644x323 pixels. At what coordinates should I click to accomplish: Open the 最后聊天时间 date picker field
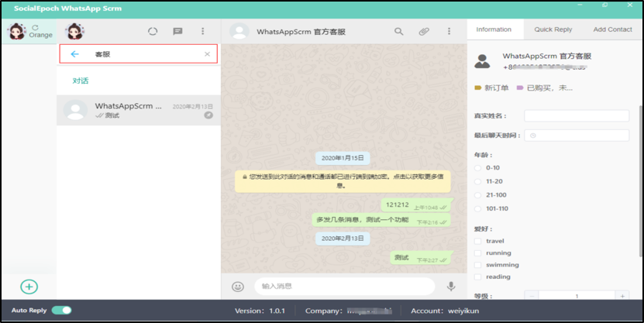pos(577,136)
